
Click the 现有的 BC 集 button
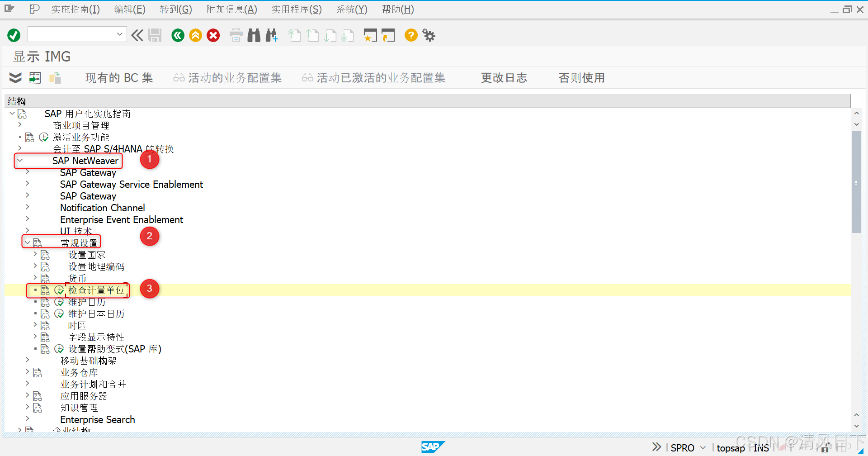(x=119, y=78)
